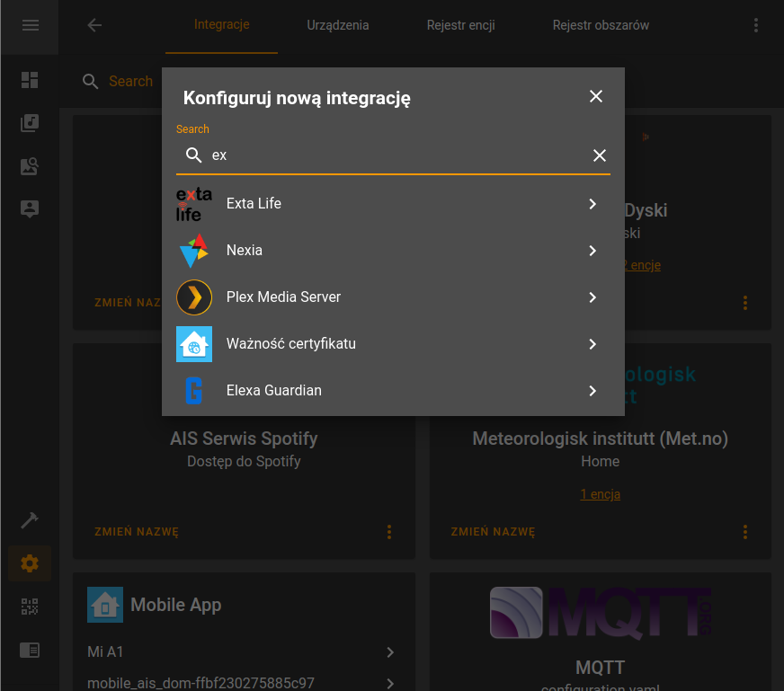
Task: Open the Mi A1 device chevron
Action: 390,652
